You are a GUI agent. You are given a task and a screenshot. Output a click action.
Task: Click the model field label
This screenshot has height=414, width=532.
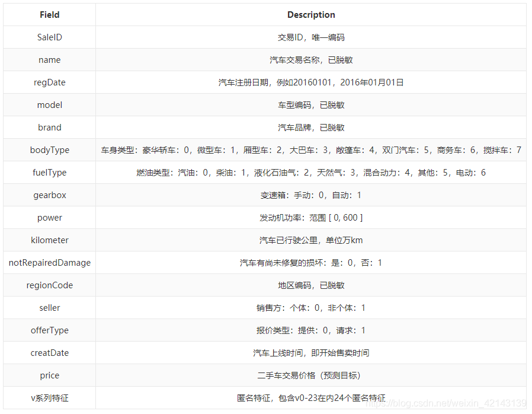[49, 104]
